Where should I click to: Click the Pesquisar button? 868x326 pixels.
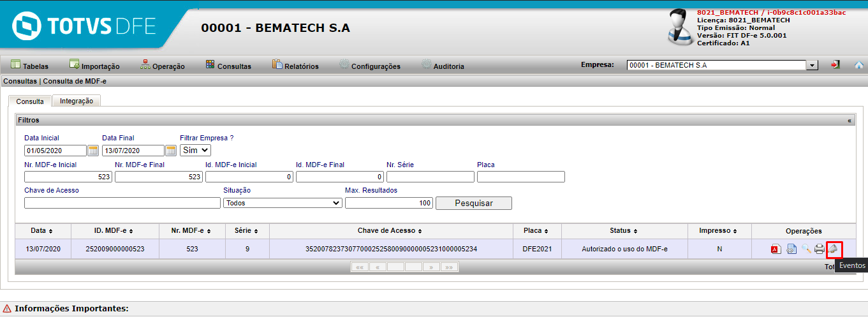[x=473, y=203]
